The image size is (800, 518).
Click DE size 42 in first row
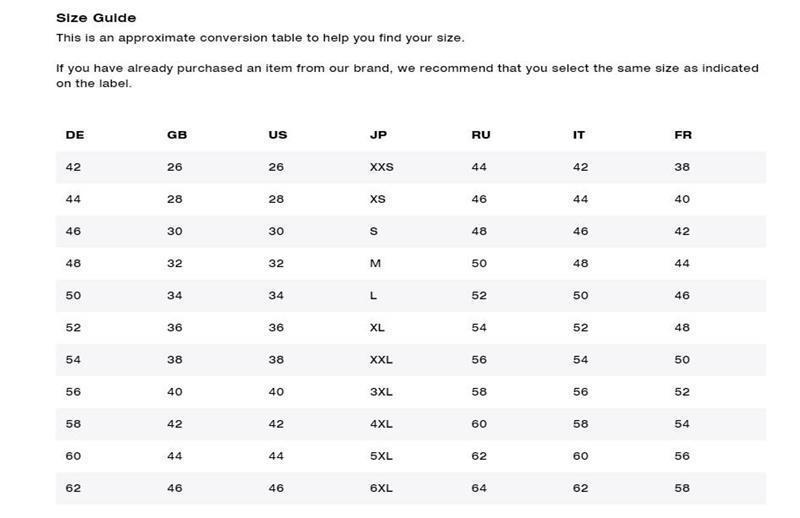tap(73, 167)
